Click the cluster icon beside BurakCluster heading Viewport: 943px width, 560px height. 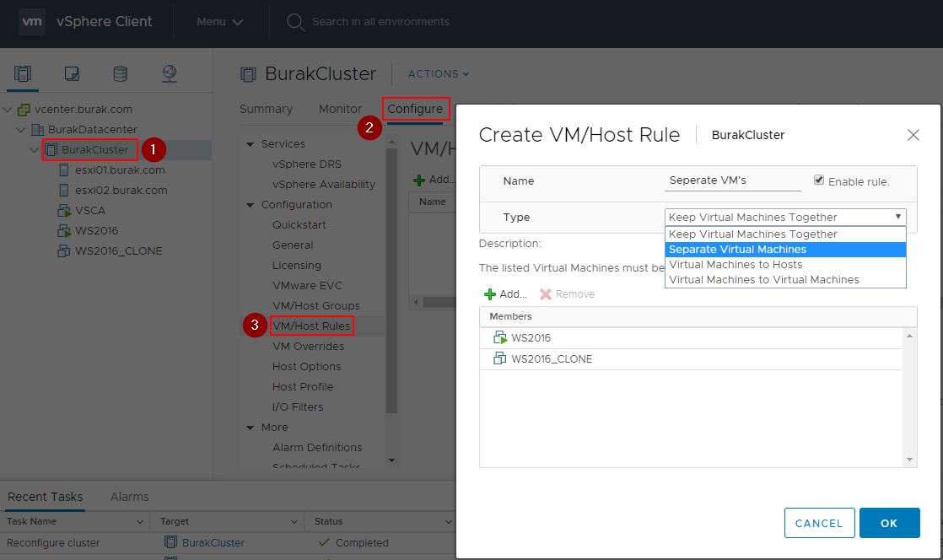[248, 74]
